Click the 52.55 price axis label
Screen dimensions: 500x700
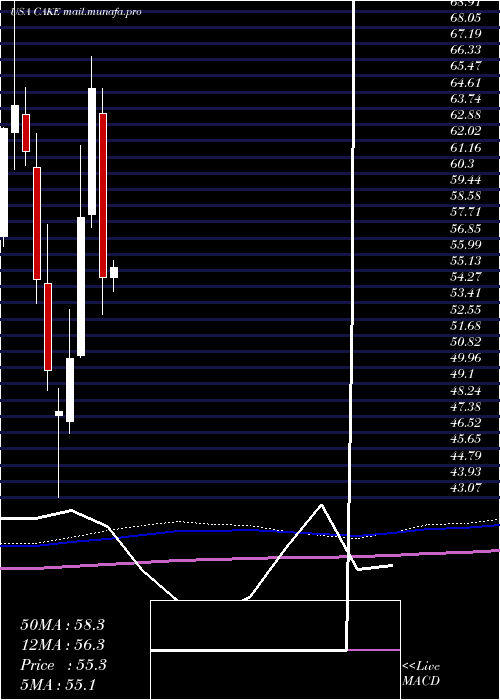click(x=466, y=309)
